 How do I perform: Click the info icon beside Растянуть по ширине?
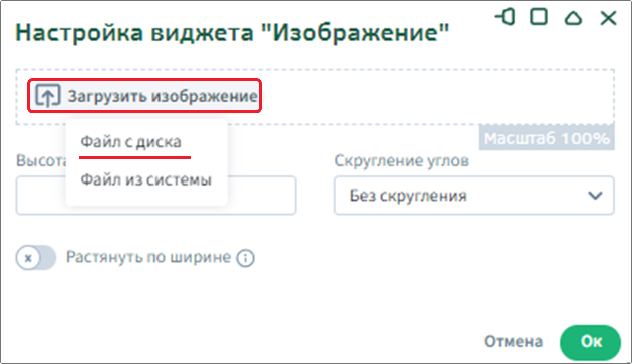(x=245, y=258)
